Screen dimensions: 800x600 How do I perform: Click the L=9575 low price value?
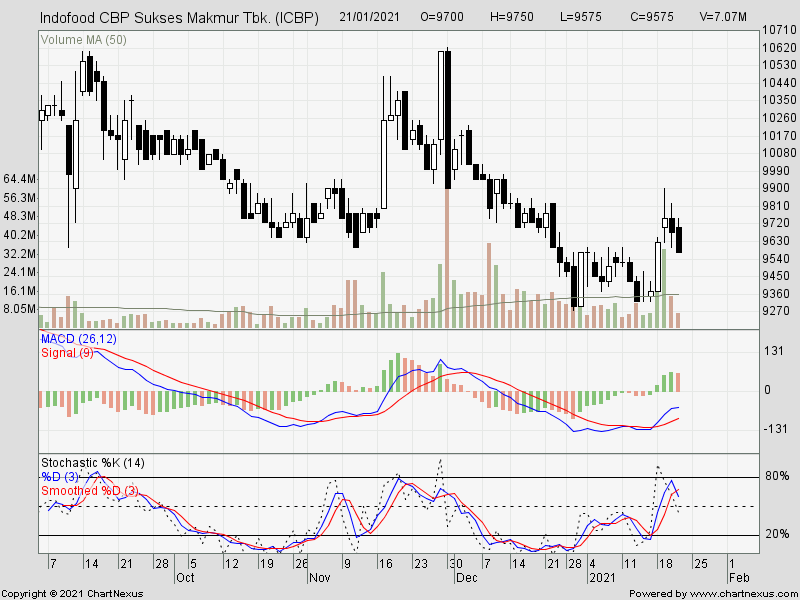tap(581, 17)
